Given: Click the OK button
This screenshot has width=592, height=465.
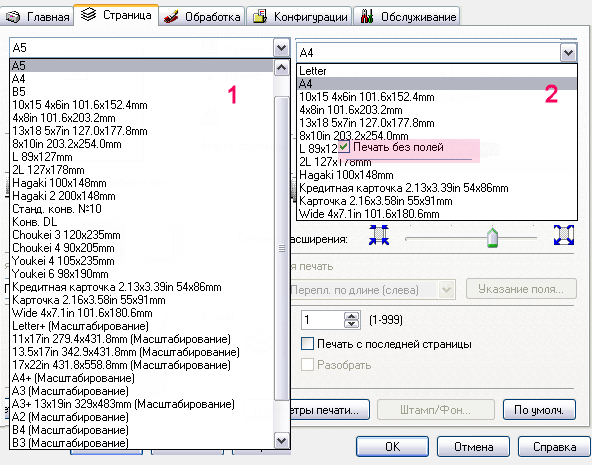Looking at the screenshot, I should (392, 447).
